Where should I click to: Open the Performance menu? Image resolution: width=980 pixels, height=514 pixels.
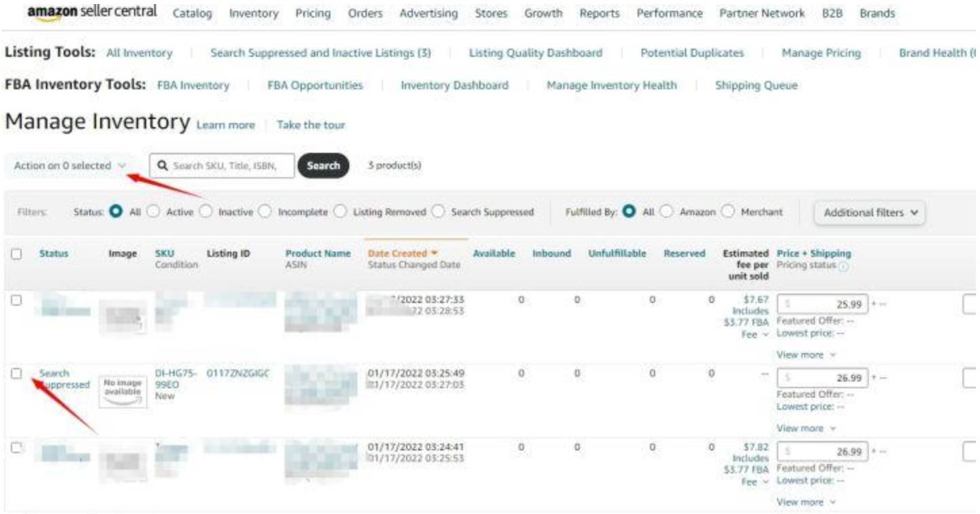pyautogui.click(x=669, y=14)
